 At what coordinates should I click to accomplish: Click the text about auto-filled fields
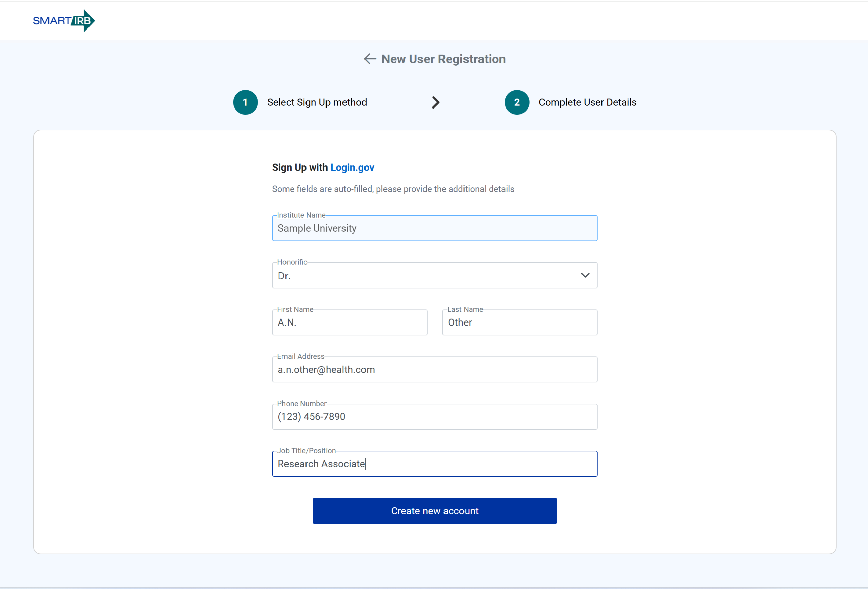(393, 189)
